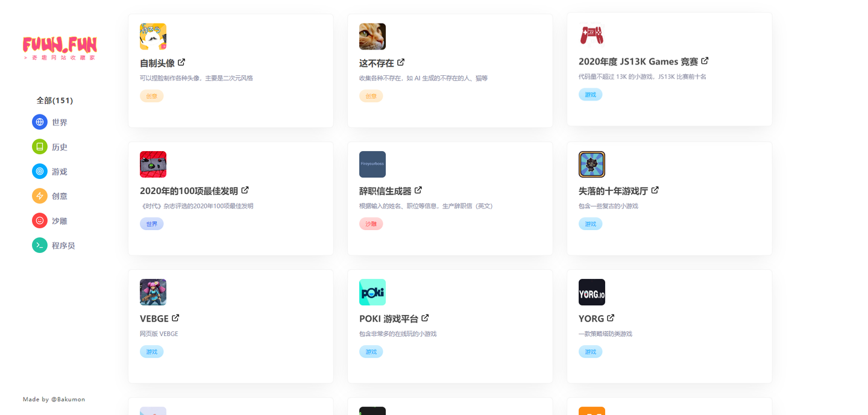Open external link icon beside 辞职信生成器
The height and width of the screenshot is (415, 868).
pos(418,190)
